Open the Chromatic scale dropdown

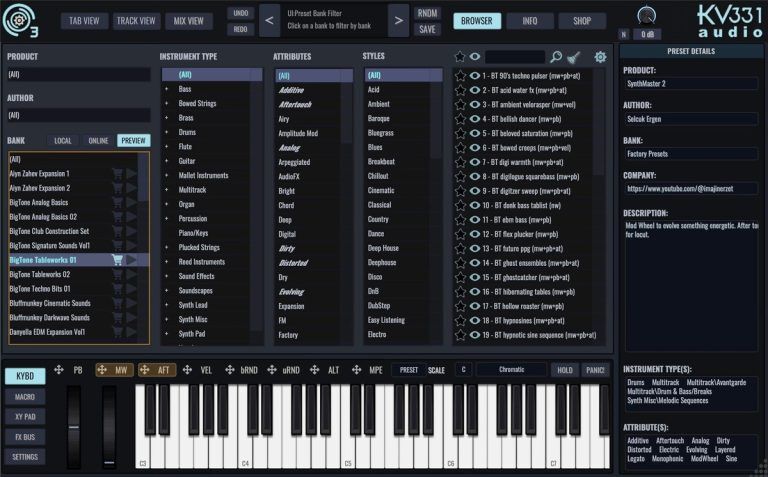coord(511,369)
